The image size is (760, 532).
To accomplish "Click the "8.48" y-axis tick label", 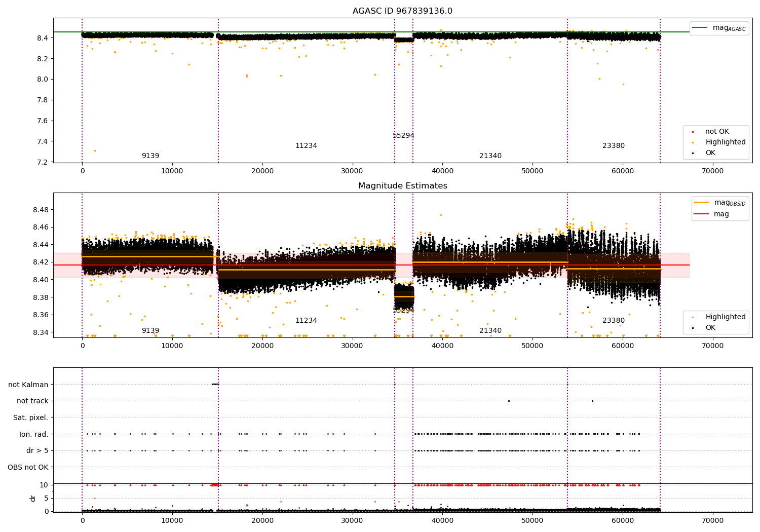I will pos(41,210).
